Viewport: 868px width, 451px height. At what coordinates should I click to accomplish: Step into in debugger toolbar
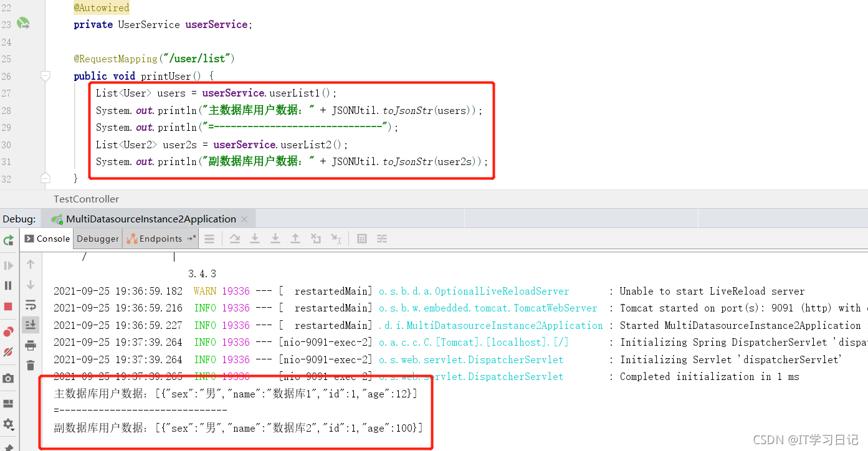255,239
